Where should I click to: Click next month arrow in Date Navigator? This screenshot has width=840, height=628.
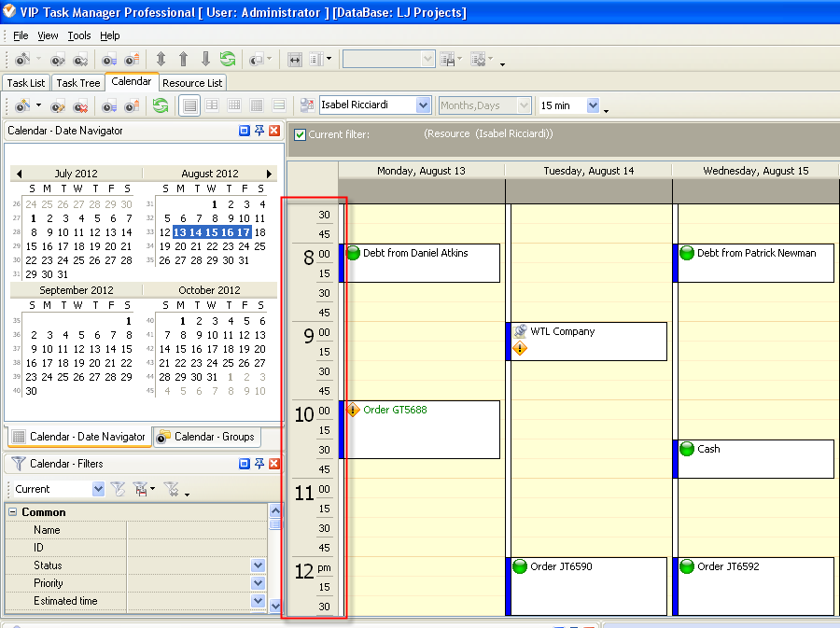(x=270, y=174)
